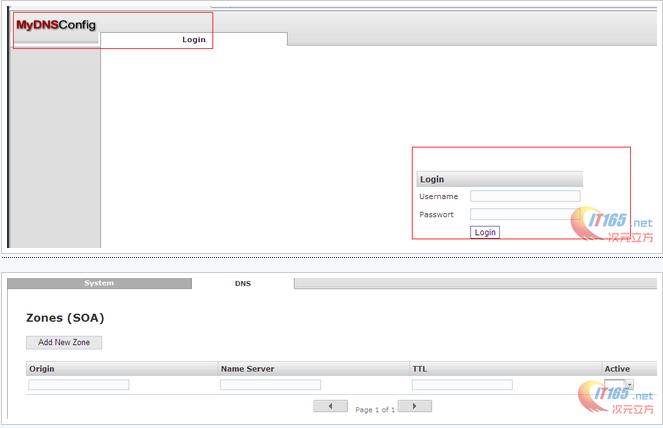Screen dimensions: 663x428
Task: Sort zones by Active column header
Action: pos(617,369)
